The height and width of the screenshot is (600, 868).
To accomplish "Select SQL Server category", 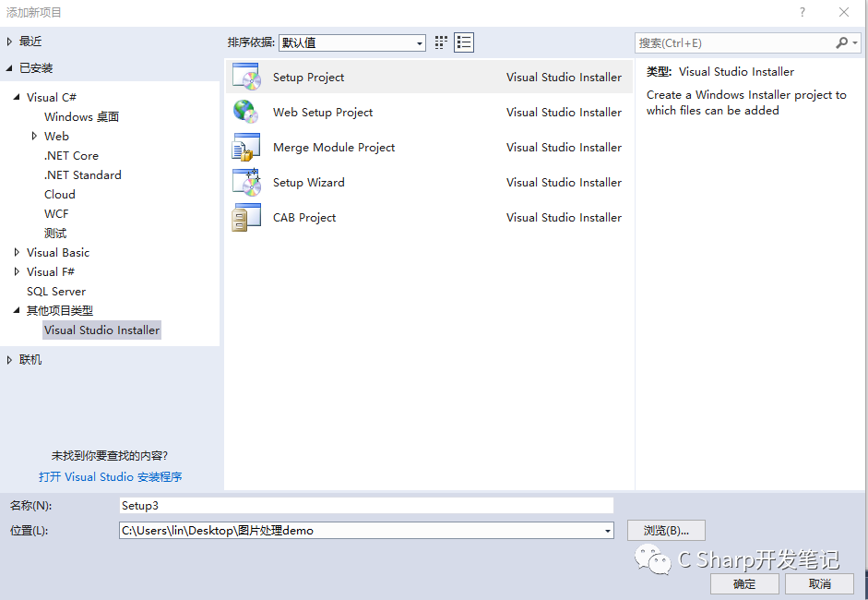I will (x=56, y=292).
